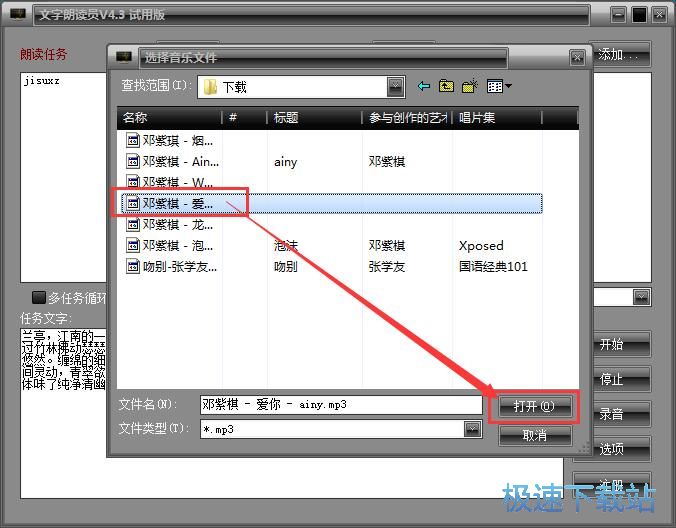Viewport: 676px width, 528px height.
Task: Click the mp3 file icon of 邓紫琪 - 烟...
Action: 133,140
